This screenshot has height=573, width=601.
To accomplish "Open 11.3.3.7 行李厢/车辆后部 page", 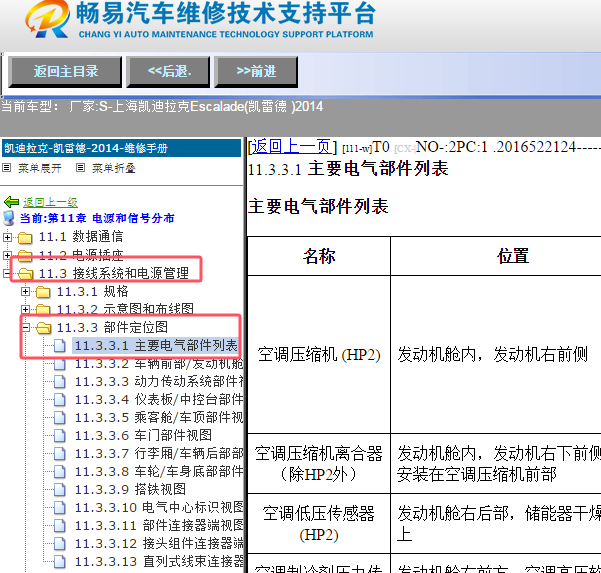I will [x=159, y=453].
